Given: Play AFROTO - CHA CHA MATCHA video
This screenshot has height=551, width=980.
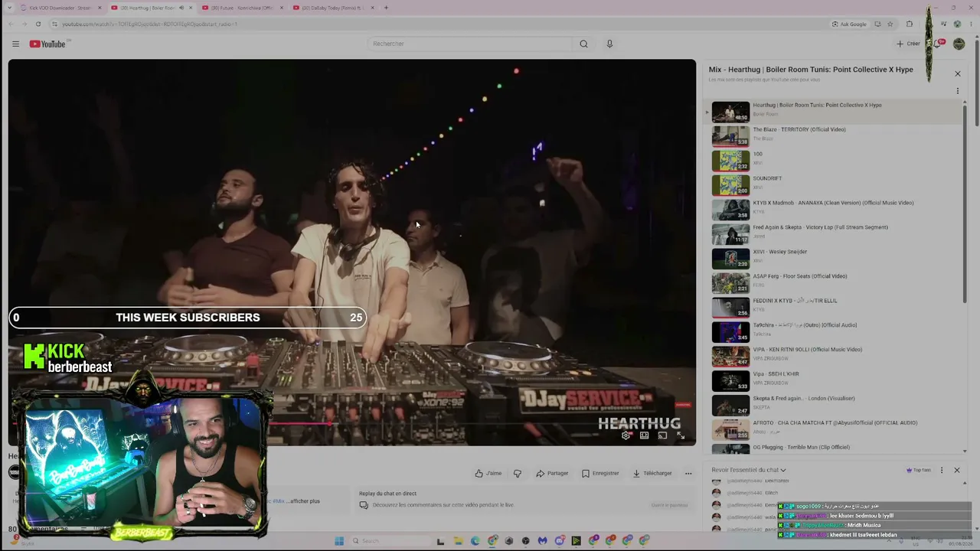Looking at the screenshot, I should click(x=833, y=429).
